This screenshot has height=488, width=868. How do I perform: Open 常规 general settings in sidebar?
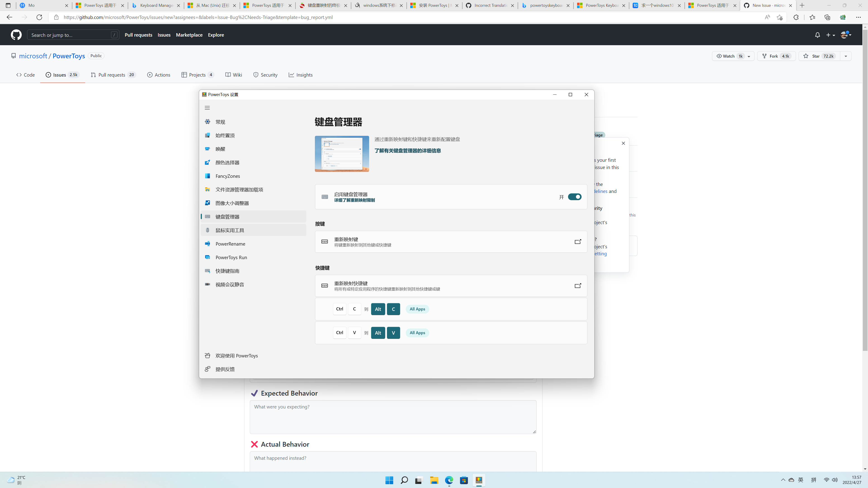click(x=253, y=122)
